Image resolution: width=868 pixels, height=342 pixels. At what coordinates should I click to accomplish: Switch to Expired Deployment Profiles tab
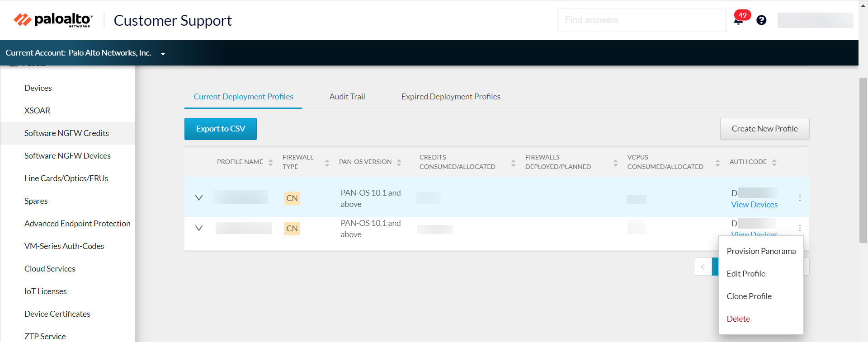tap(450, 97)
